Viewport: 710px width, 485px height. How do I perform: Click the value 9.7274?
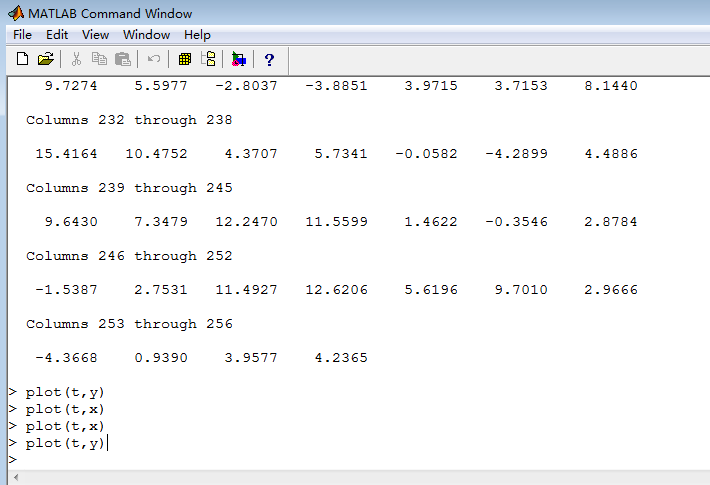click(71, 86)
